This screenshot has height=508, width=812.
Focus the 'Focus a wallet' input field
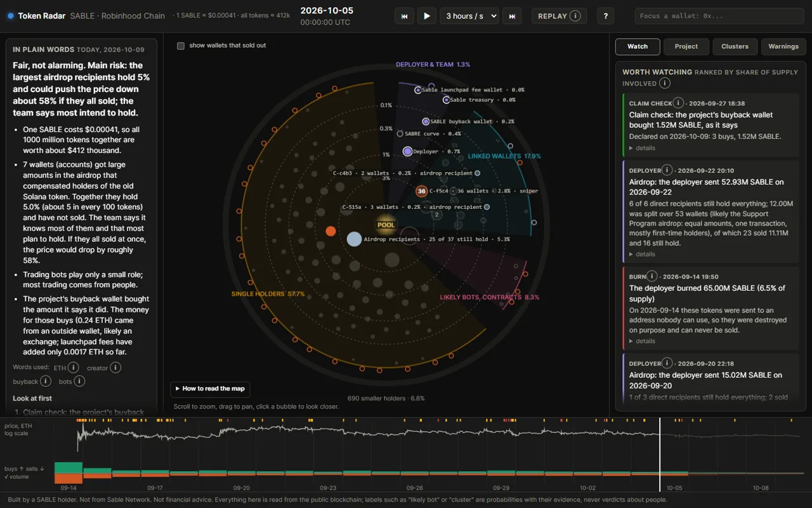pyautogui.click(x=719, y=16)
